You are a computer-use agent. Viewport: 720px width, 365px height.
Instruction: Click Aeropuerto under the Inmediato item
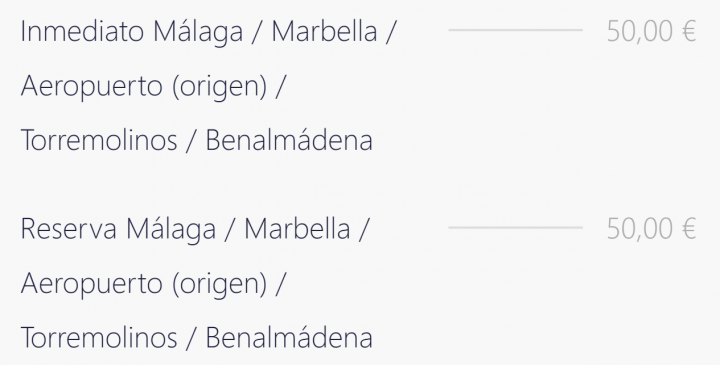click(92, 86)
